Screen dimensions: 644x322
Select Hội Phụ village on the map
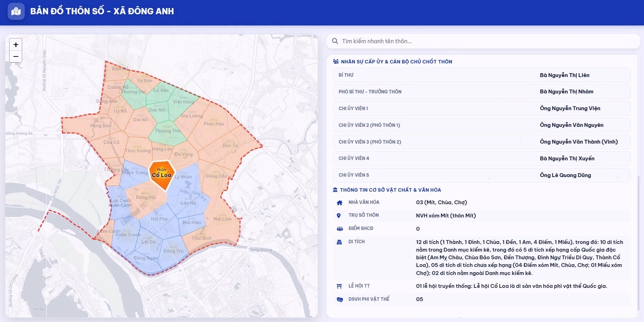[x=159, y=219]
